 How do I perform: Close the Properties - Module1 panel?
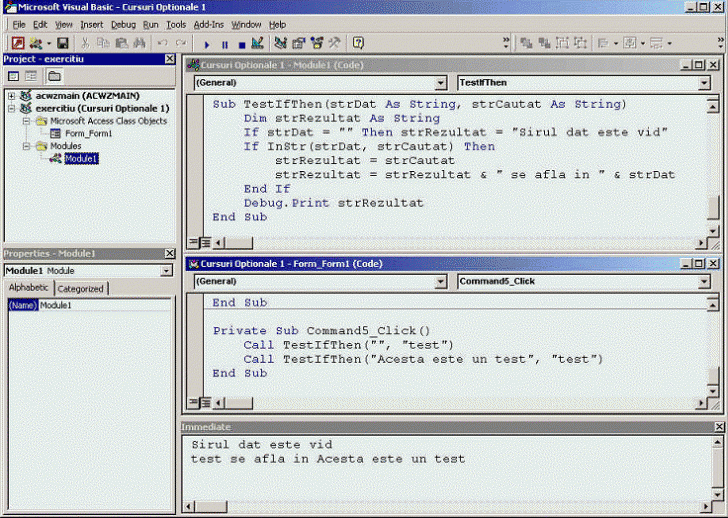[169, 253]
